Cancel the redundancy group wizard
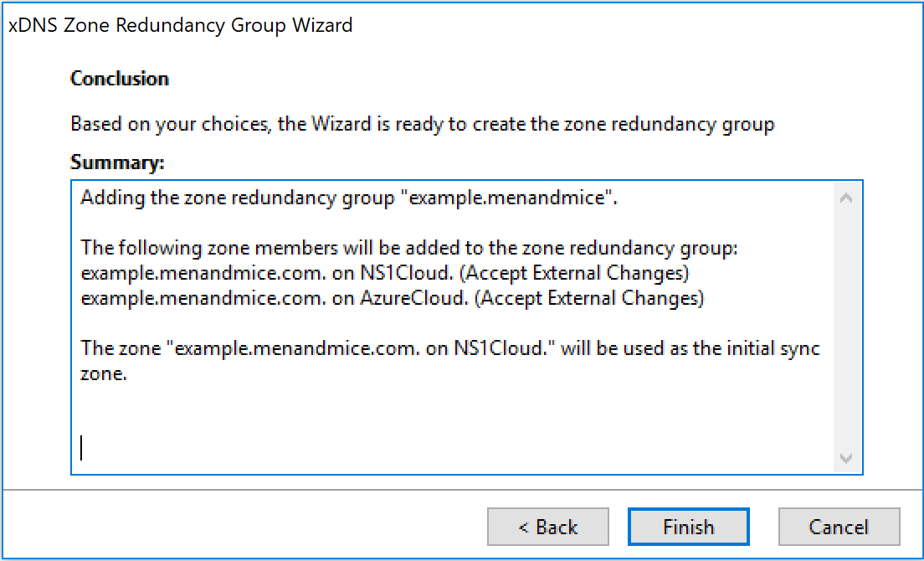Image resolution: width=924 pixels, height=561 pixels. point(839,526)
